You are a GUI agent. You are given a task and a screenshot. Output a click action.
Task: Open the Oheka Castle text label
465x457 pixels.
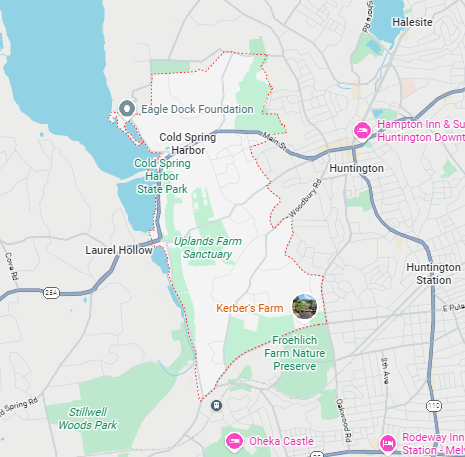click(x=281, y=441)
